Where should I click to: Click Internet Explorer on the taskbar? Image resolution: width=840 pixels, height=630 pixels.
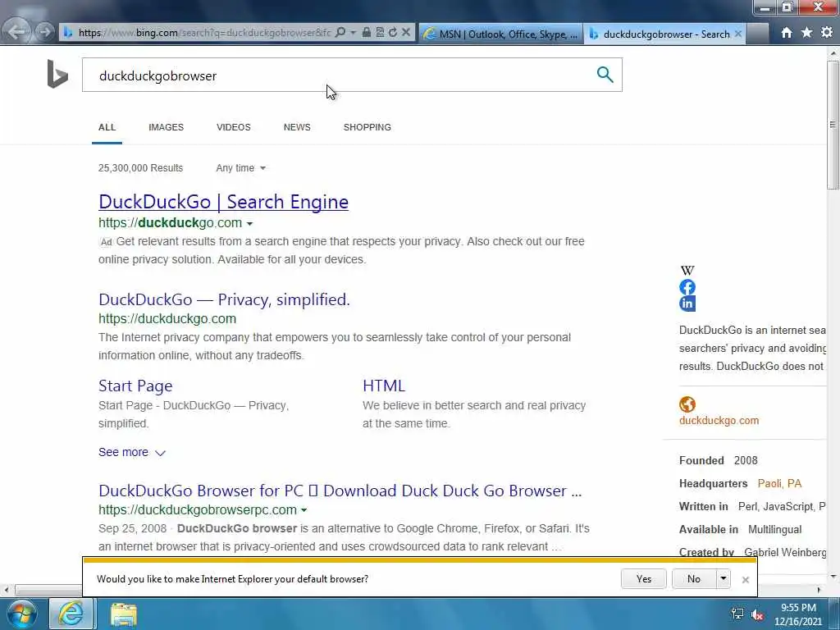point(71,614)
